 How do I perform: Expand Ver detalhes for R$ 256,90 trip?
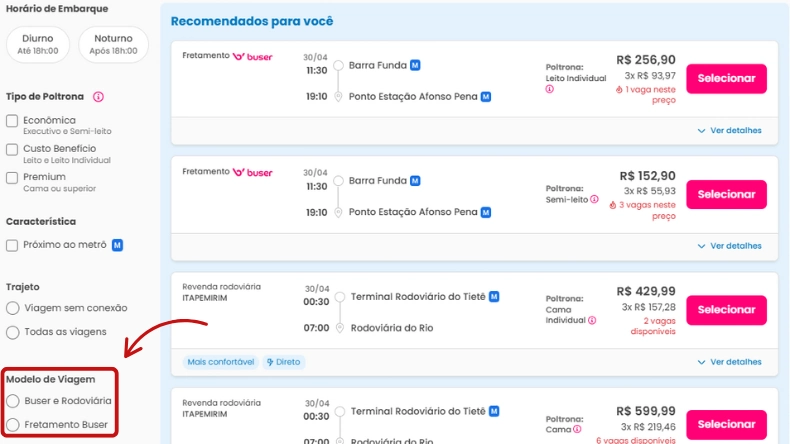(729, 130)
